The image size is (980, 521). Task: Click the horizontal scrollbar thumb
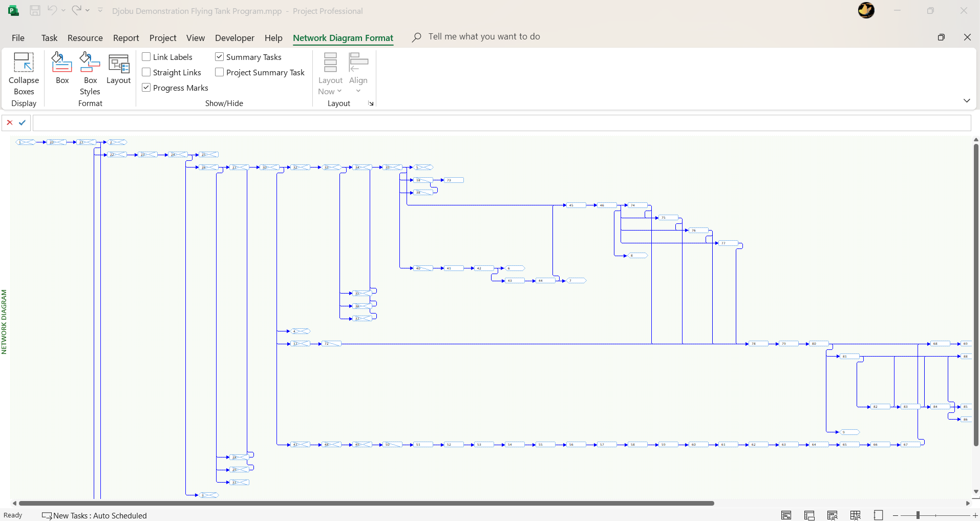366,503
